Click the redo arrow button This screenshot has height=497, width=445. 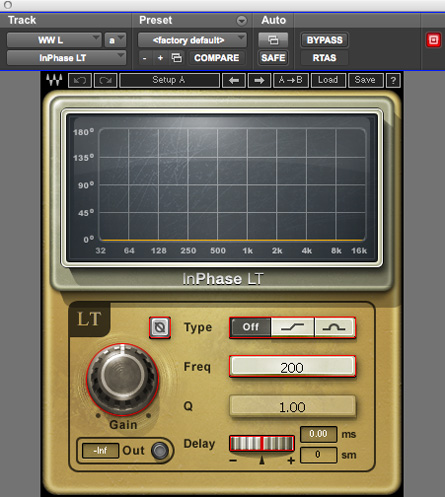click(x=106, y=81)
